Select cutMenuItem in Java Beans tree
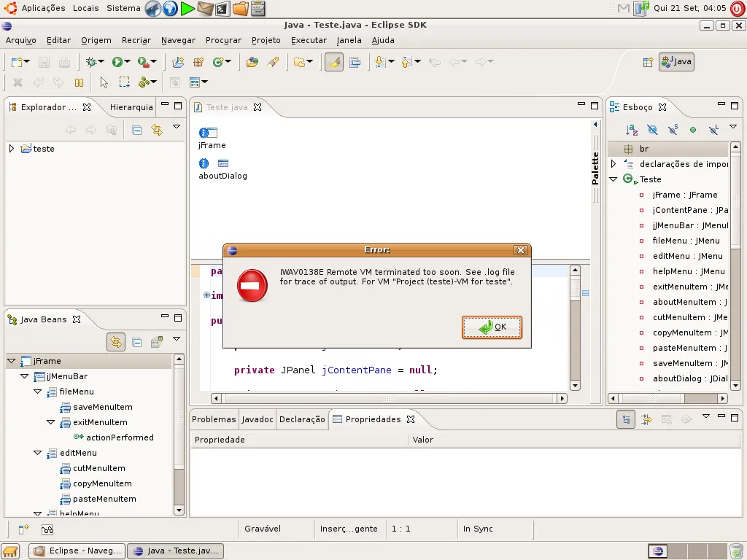 (98, 468)
